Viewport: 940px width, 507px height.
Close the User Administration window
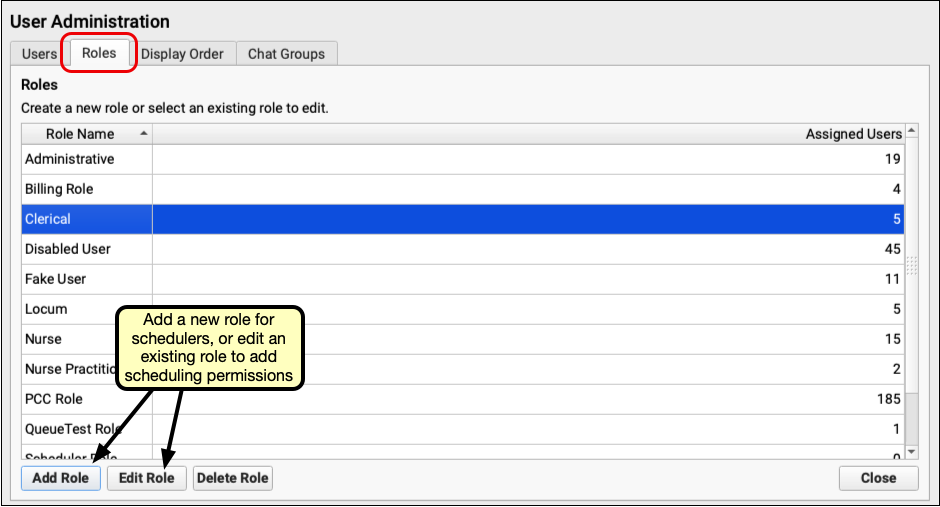coord(877,478)
